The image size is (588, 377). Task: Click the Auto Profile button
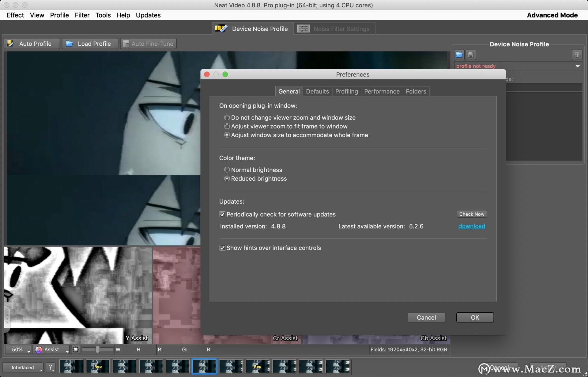(x=32, y=44)
